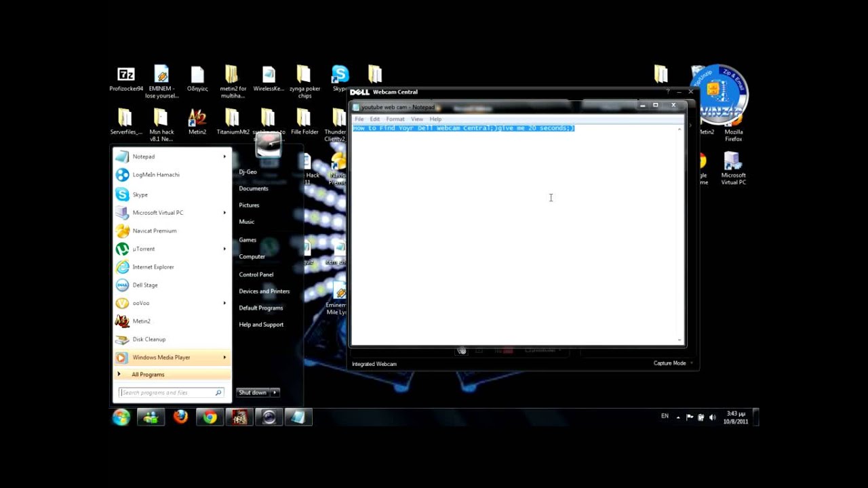
Task: Open the Notepad Edit menu
Action: click(374, 119)
